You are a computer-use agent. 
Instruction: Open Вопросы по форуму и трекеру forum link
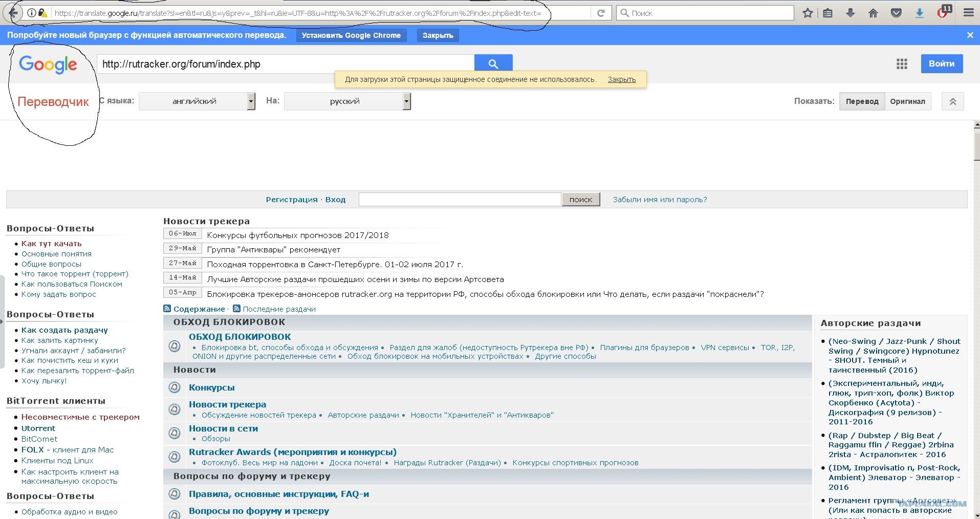point(259,511)
